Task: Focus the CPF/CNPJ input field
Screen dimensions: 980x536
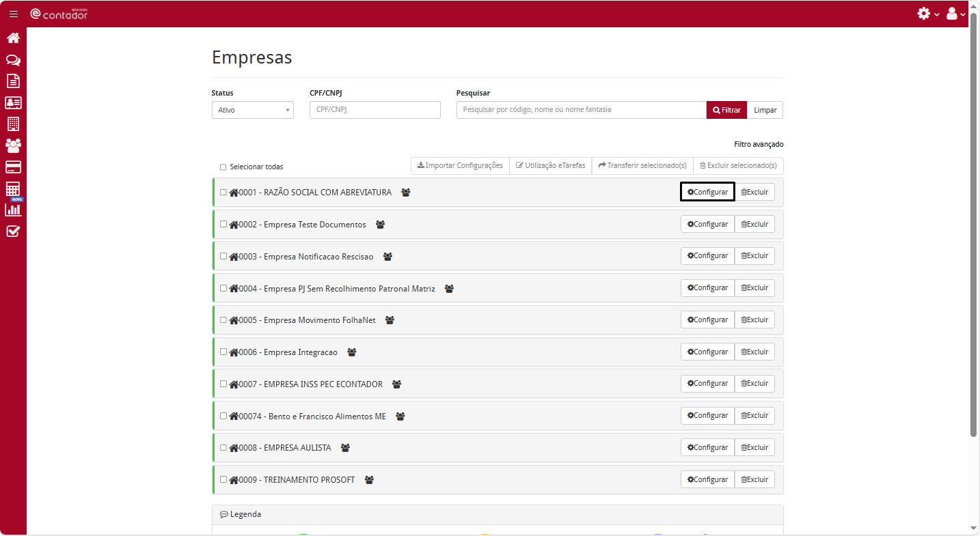Action: pos(375,110)
